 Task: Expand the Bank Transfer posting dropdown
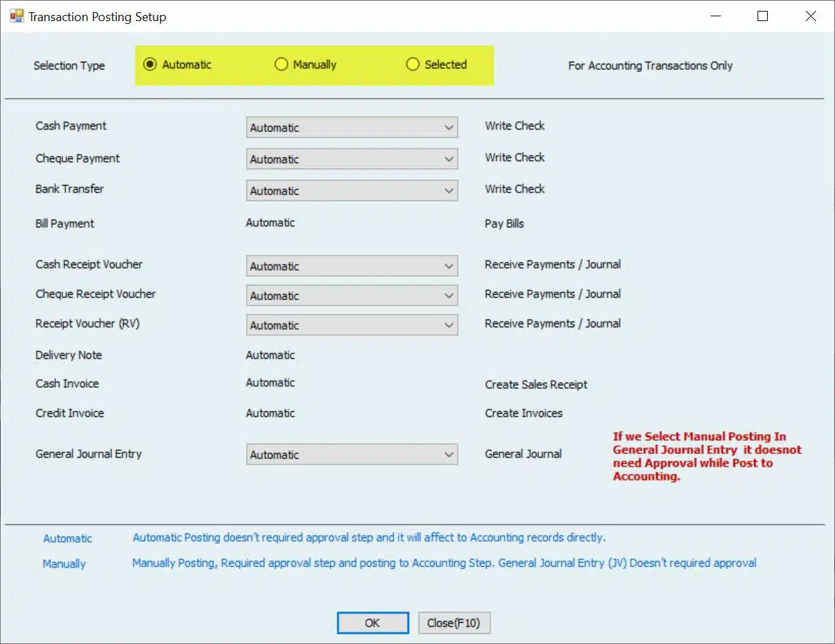coord(352,191)
